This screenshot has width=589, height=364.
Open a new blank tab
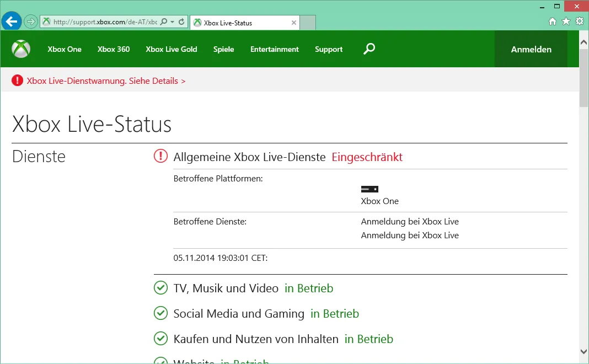308,23
